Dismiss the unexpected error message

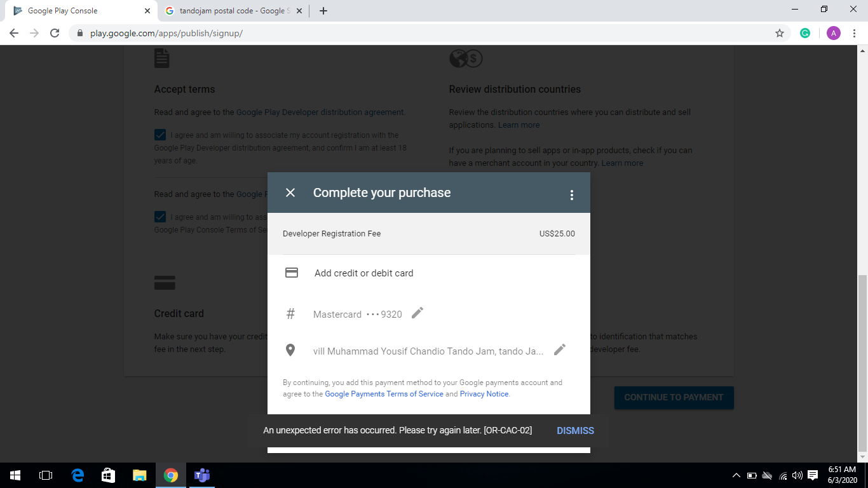click(x=575, y=430)
